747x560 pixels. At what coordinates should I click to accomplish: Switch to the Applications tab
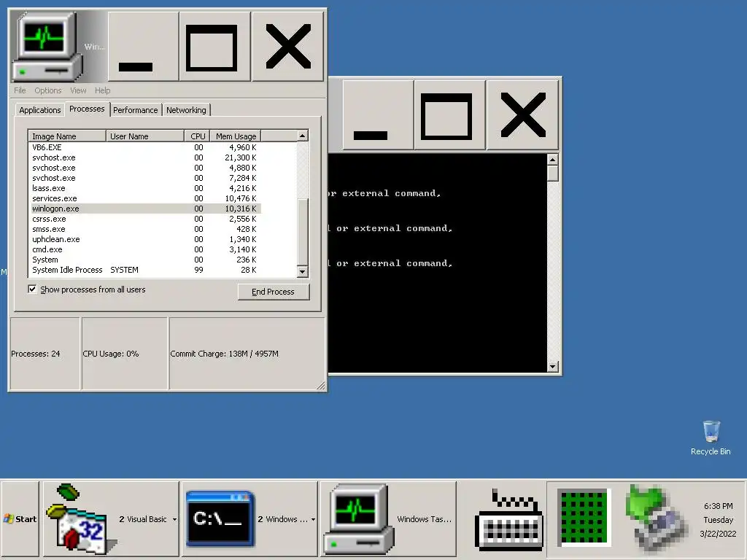click(x=40, y=110)
